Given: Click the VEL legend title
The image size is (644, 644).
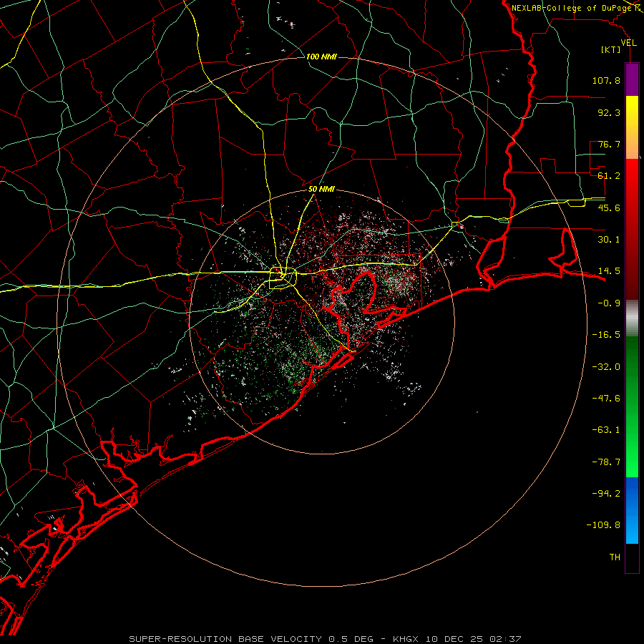Looking at the screenshot, I should (629, 43).
